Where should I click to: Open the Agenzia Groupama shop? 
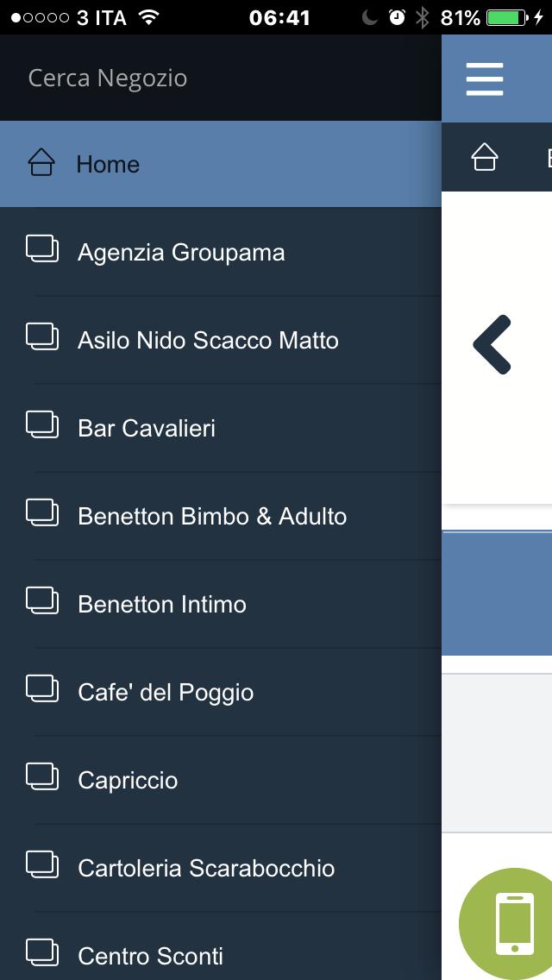pos(221,252)
